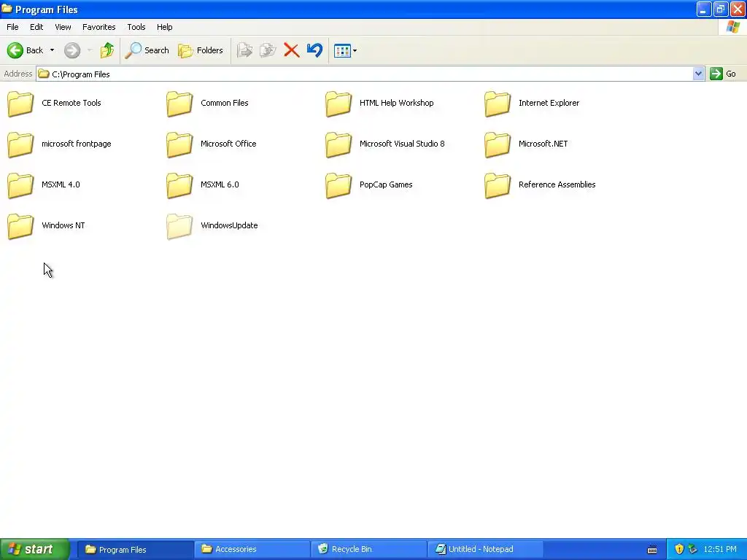Click the red Delete X icon
The height and width of the screenshot is (560, 747).
pos(292,50)
